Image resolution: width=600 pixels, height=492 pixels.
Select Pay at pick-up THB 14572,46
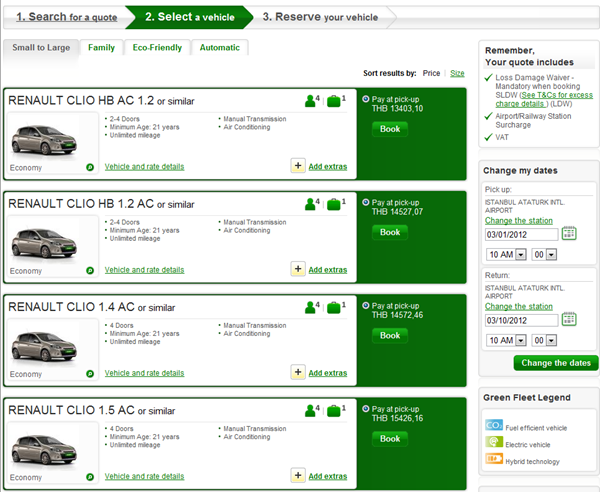[366, 305]
